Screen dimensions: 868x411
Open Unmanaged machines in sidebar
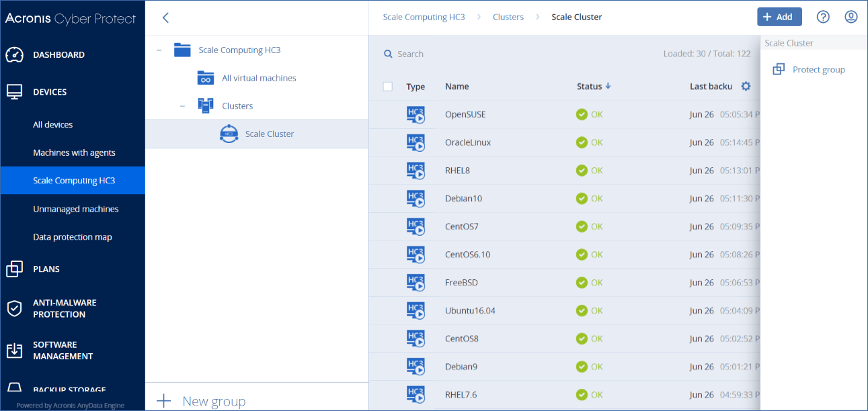[76, 209]
